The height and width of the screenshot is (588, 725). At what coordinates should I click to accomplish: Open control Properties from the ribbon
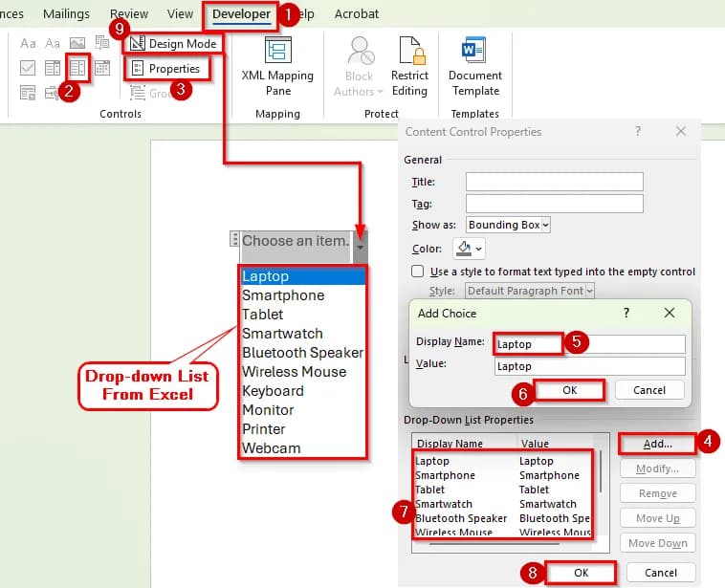pos(165,69)
